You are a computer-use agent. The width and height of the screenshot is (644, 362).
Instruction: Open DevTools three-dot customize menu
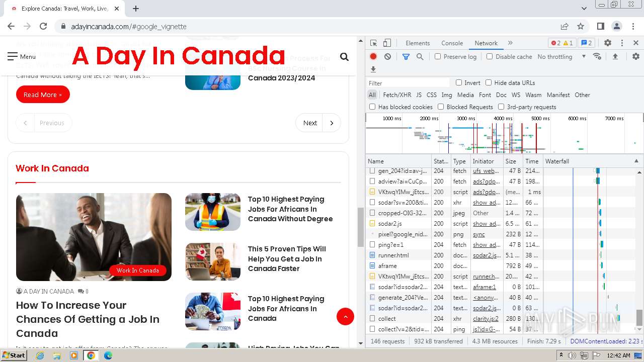(622, 43)
